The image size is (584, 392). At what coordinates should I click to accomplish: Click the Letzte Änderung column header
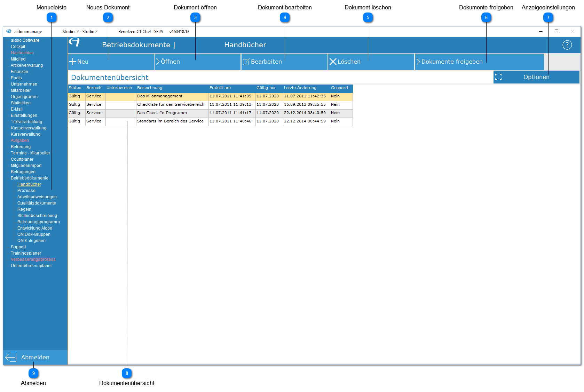307,88
